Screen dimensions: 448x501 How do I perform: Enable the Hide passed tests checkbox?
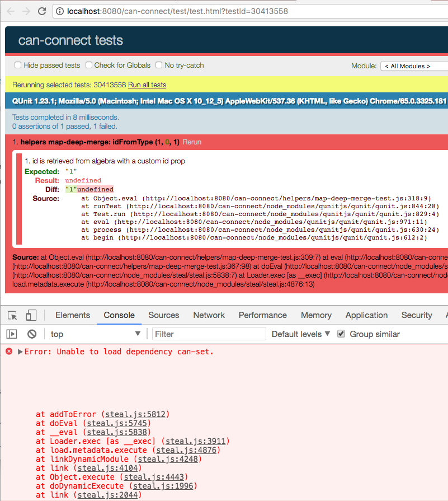pyautogui.click(x=18, y=65)
